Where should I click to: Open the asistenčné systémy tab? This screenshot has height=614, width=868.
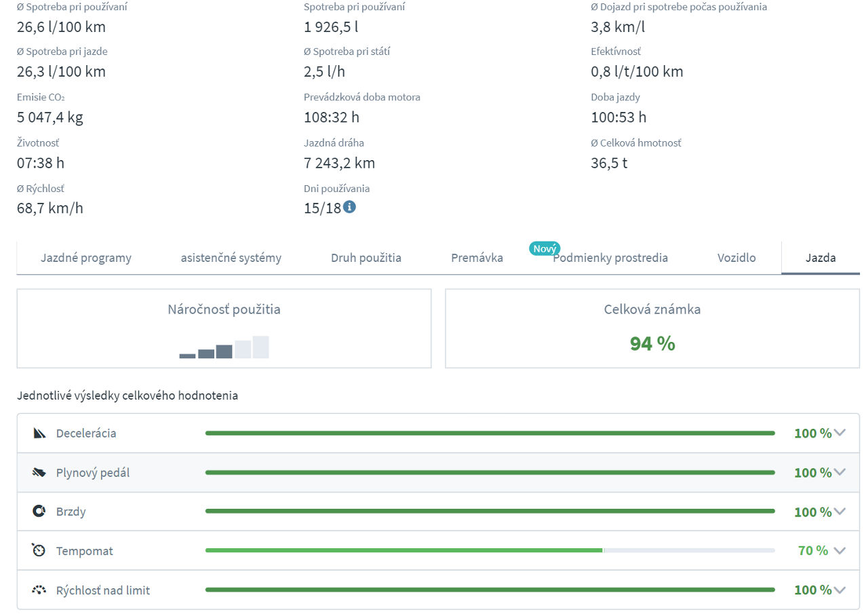(x=231, y=258)
